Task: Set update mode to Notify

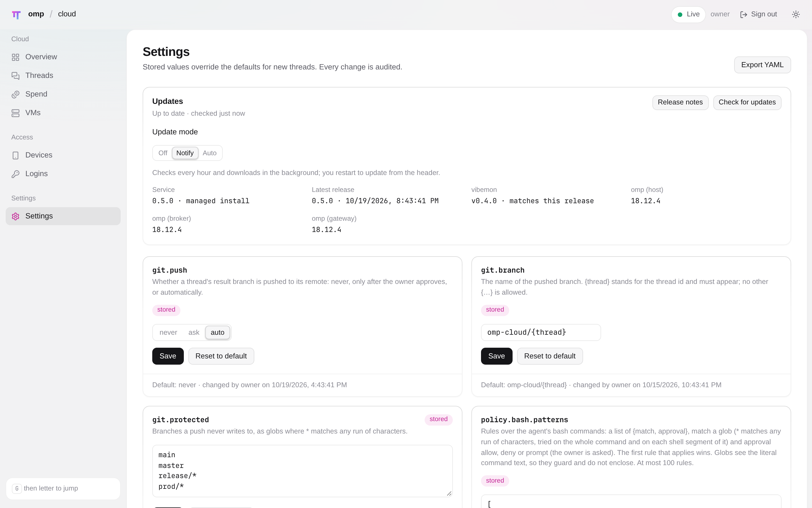Action: tap(185, 153)
